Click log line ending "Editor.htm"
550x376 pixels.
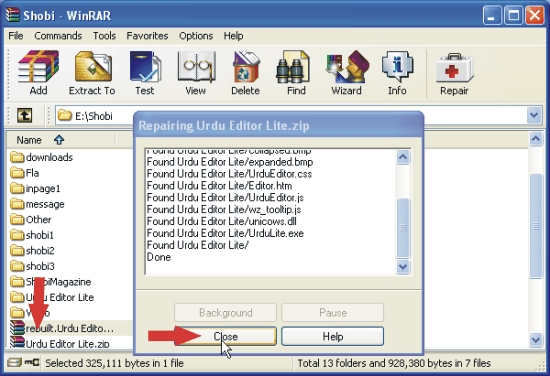[x=220, y=186]
